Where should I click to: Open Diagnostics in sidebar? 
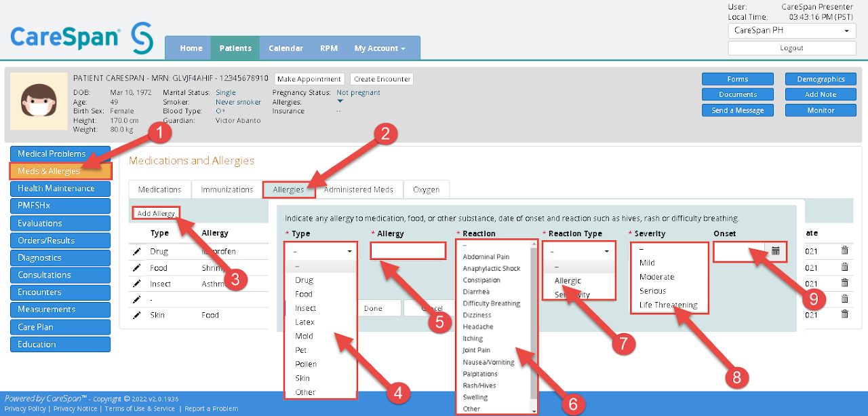[x=60, y=257]
